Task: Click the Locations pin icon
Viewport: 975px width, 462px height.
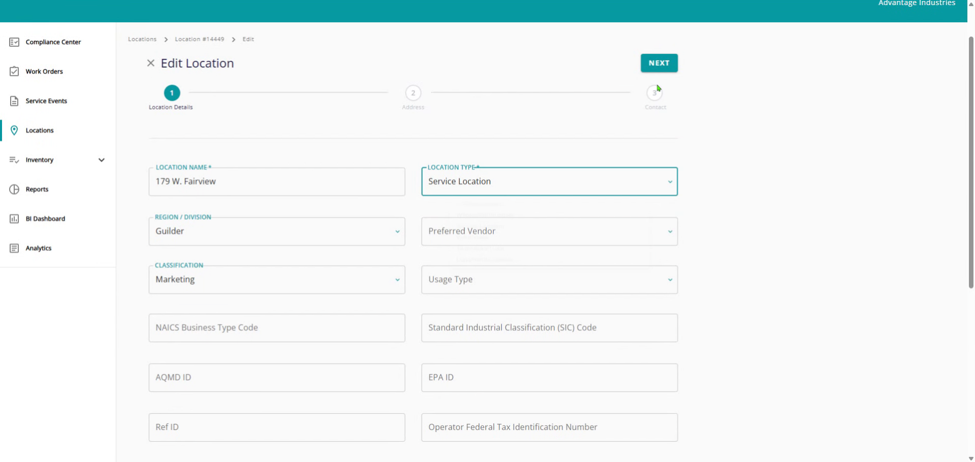Action: click(14, 131)
